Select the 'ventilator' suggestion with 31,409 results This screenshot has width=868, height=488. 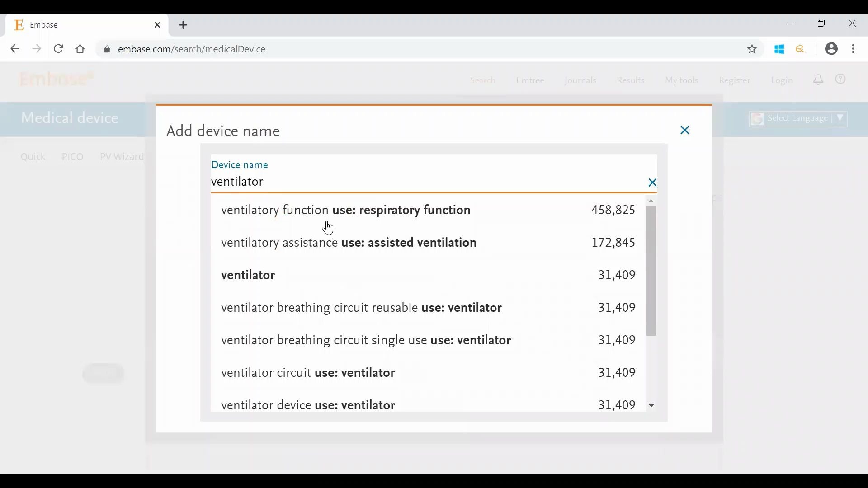(x=249, y=276)
